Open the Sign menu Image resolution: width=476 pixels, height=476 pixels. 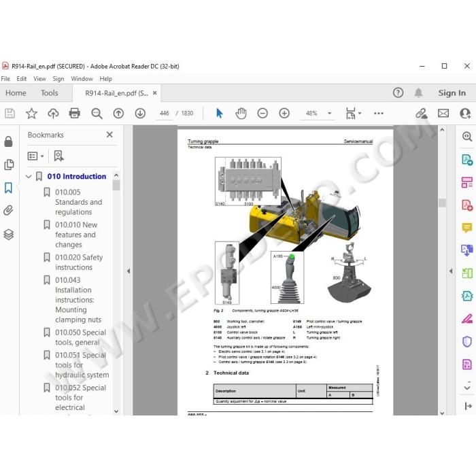(58, 79)
